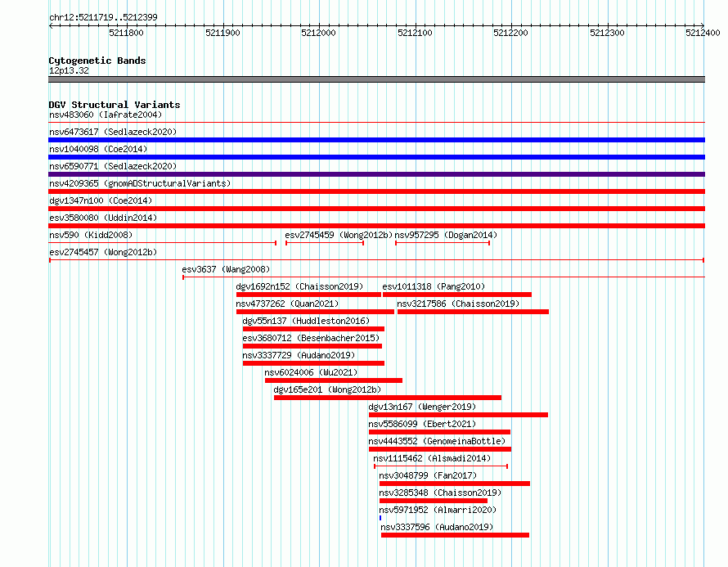Click the nsv590 (Kidd2008) label

91,235
